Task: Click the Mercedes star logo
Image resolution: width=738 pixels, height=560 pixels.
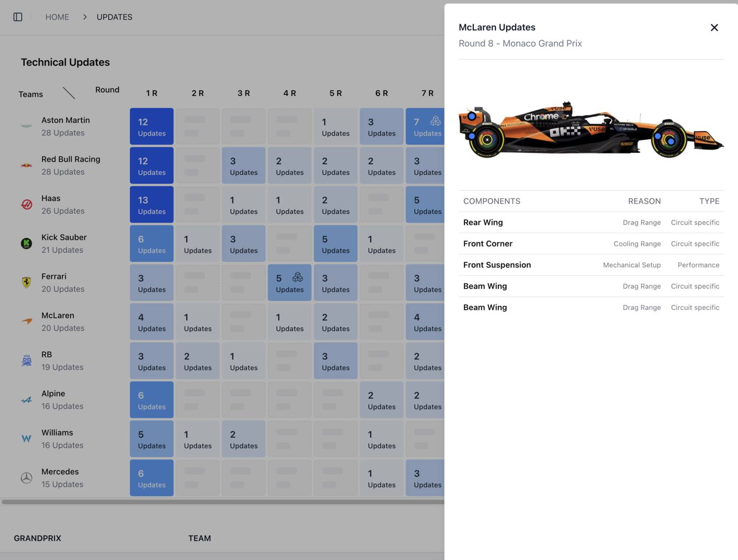Action: point(26,478)
